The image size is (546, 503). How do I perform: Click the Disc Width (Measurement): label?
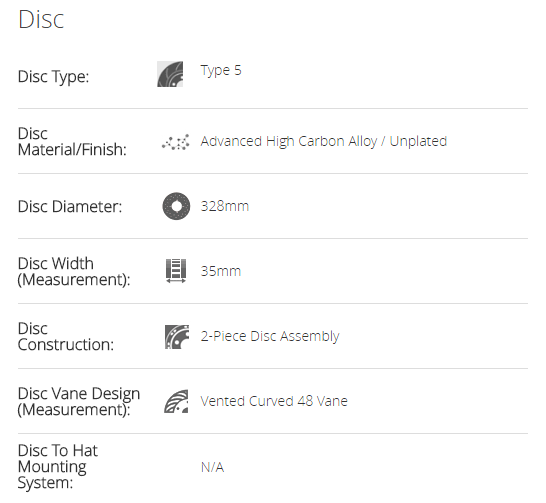74,272
